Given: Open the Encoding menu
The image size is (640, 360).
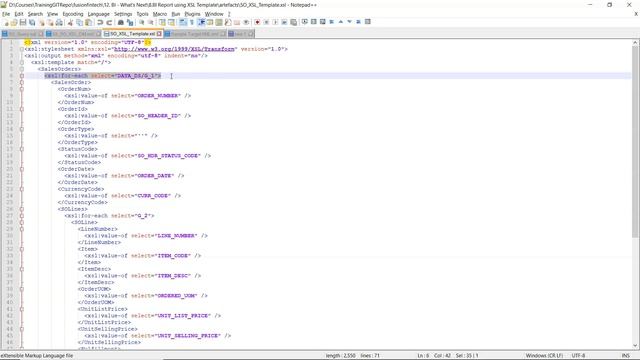Looking at the screenshot, I should pos(73,14).
